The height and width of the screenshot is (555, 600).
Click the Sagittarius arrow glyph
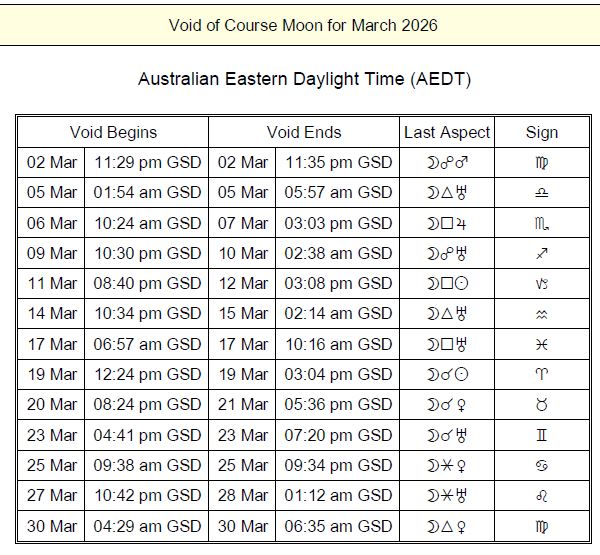pos(541,253)
